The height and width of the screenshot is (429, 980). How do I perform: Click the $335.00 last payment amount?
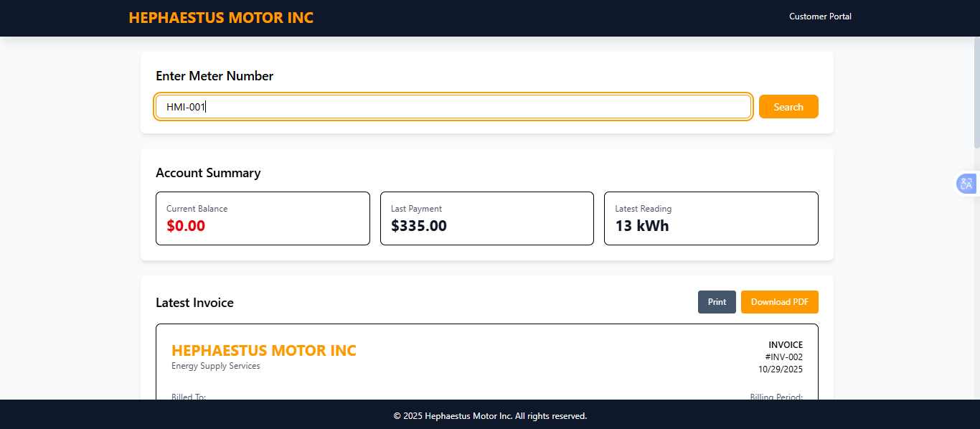(x=418, y=226)
